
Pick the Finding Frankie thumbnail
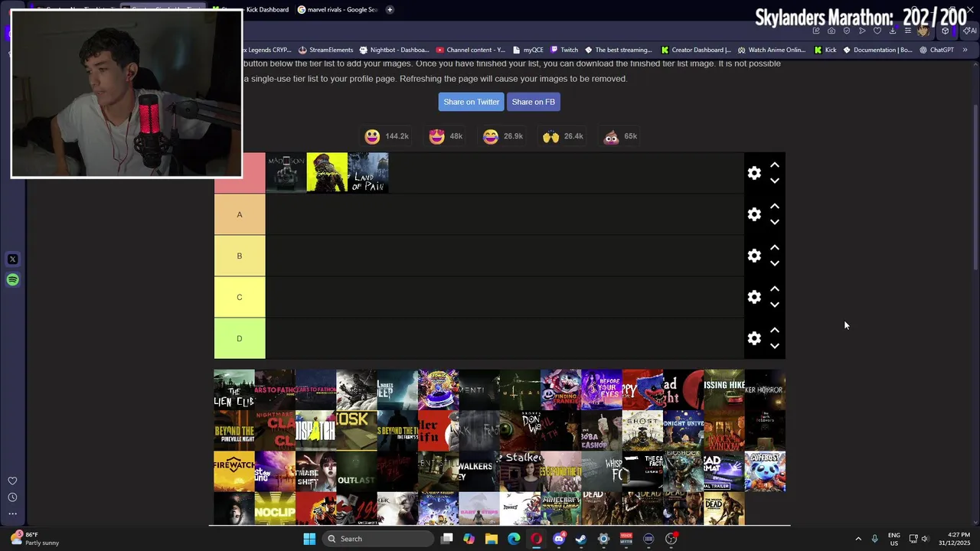click(561, 390)
